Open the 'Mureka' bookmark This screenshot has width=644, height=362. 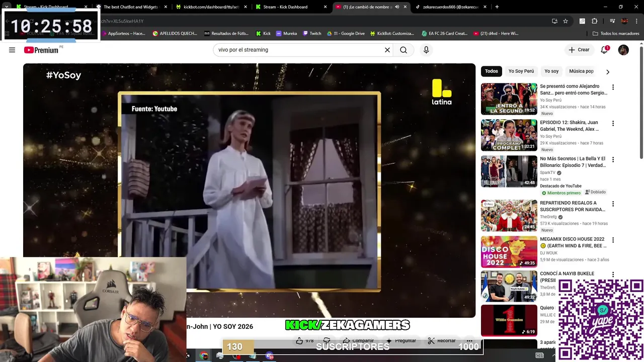(286, 34)
